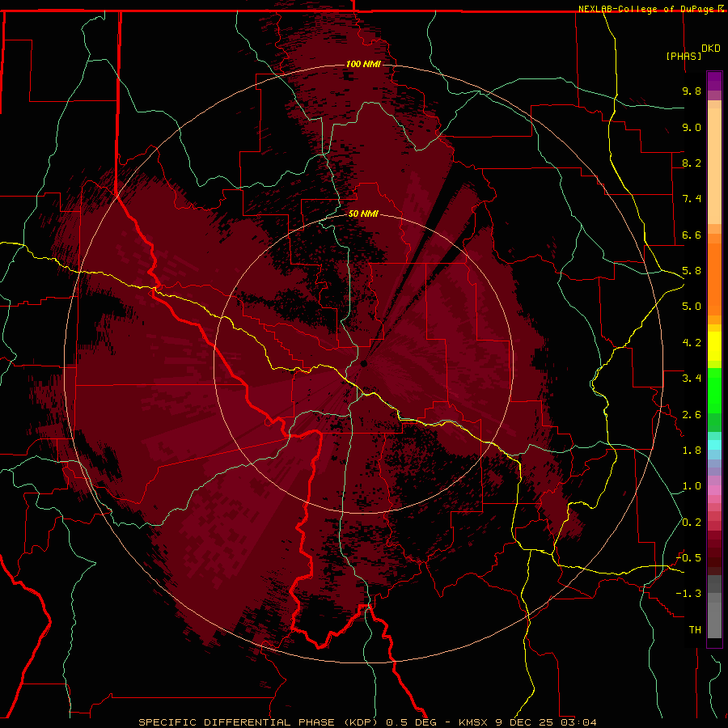This screenshot has height=728, width=728.
Task: Click the 9.0 value on the color scale
Action: click(692, 127)
